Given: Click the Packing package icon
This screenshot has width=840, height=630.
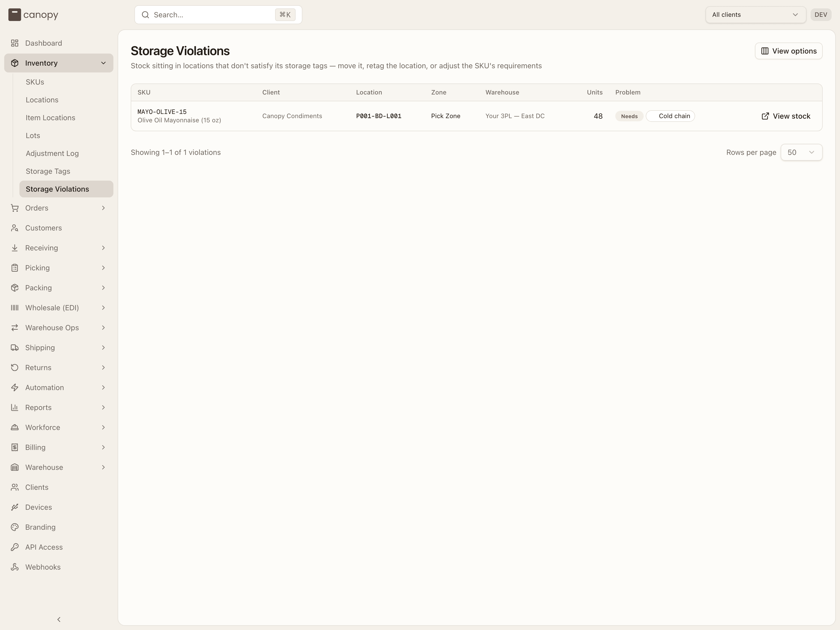Looking at the screenshot, I should [14, 288].
